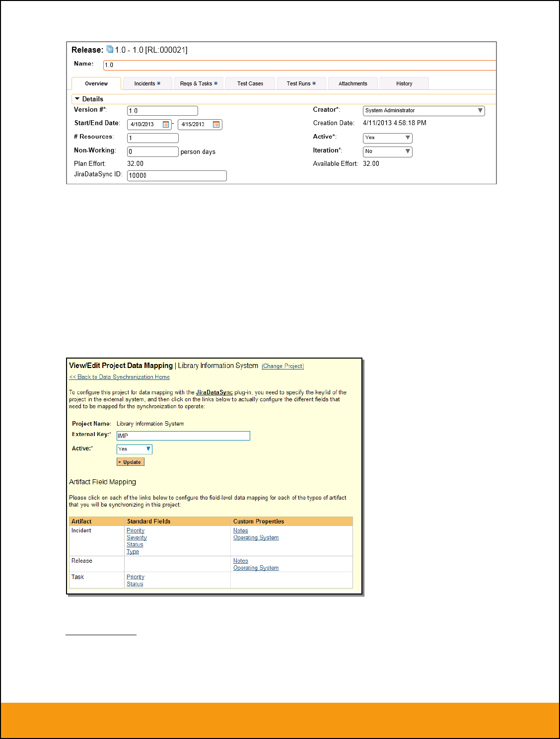Viewport: 560px width, 739px height.
Task: Open Release Notes custom property link
Action: click(x=241, y=561)
